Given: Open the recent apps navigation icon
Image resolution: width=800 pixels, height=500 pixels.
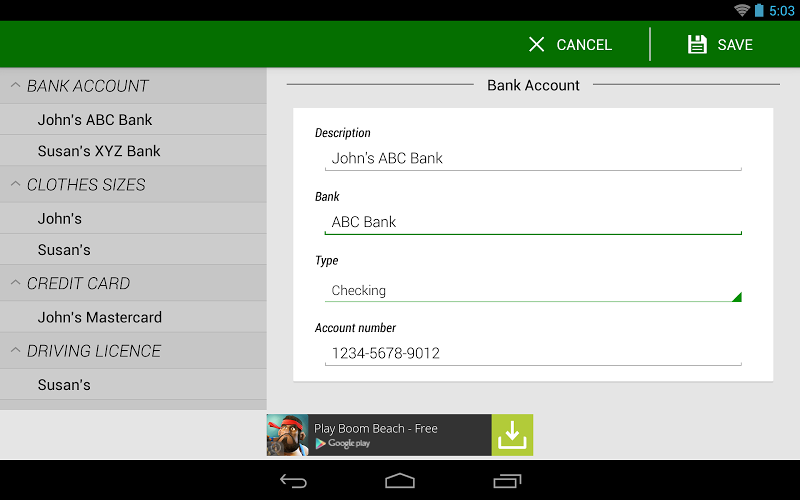Looking at the screenshot, I should pos(507,481).
